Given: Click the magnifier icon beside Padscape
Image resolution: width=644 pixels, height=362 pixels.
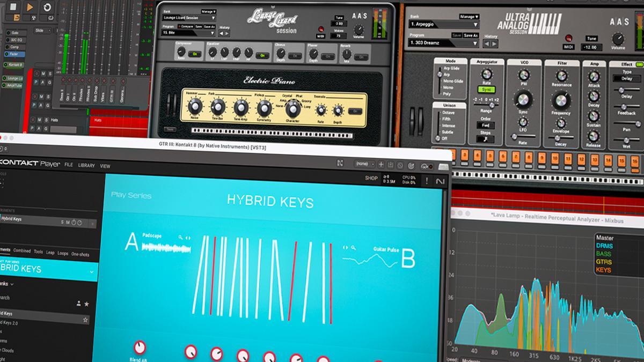Looking at the screenshot, I should point(181,237).
